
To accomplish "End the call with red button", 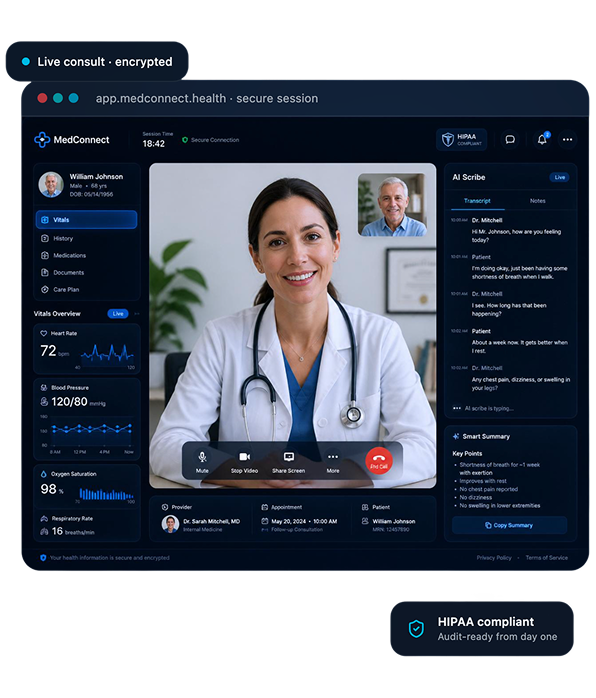I will coord(379,461).
